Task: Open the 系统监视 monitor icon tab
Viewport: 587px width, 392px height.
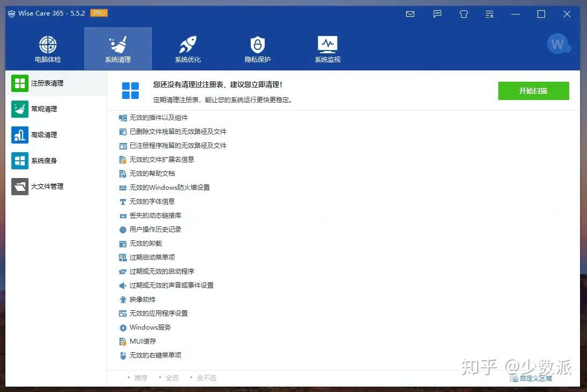Action: [x=328, y=49]
